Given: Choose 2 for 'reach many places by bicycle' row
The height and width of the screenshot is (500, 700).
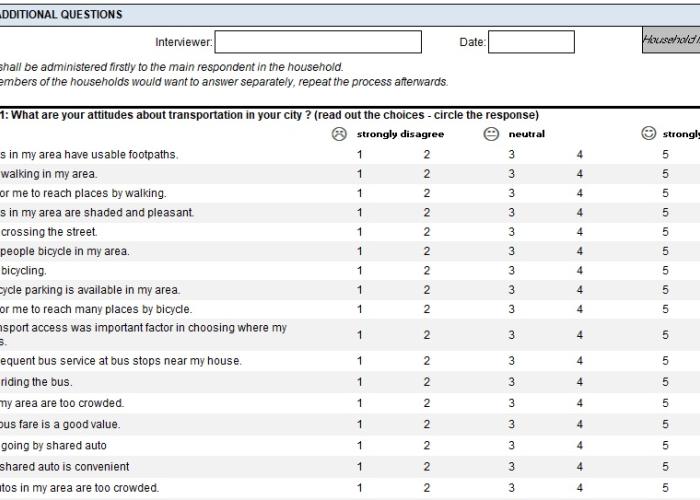Looking at the screenshot, I should 427,309.
